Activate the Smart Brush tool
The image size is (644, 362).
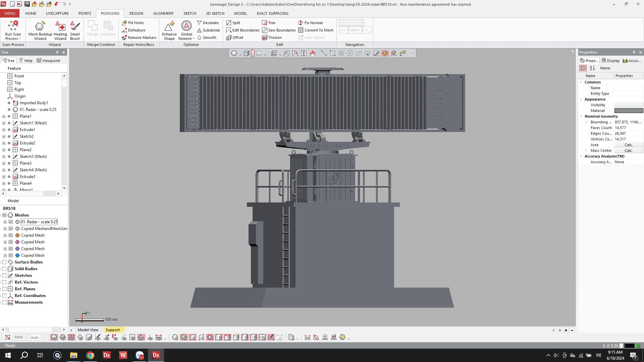[x=75, y=29]
